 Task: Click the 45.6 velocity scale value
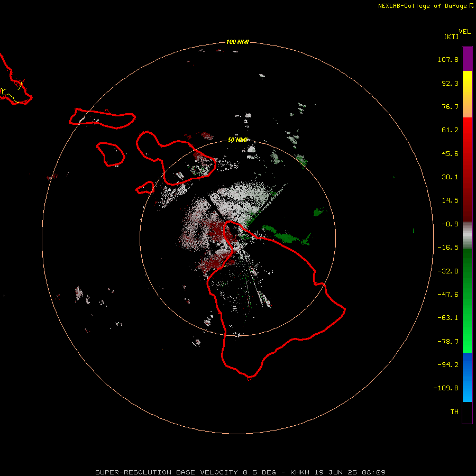[x=450, y=153]
